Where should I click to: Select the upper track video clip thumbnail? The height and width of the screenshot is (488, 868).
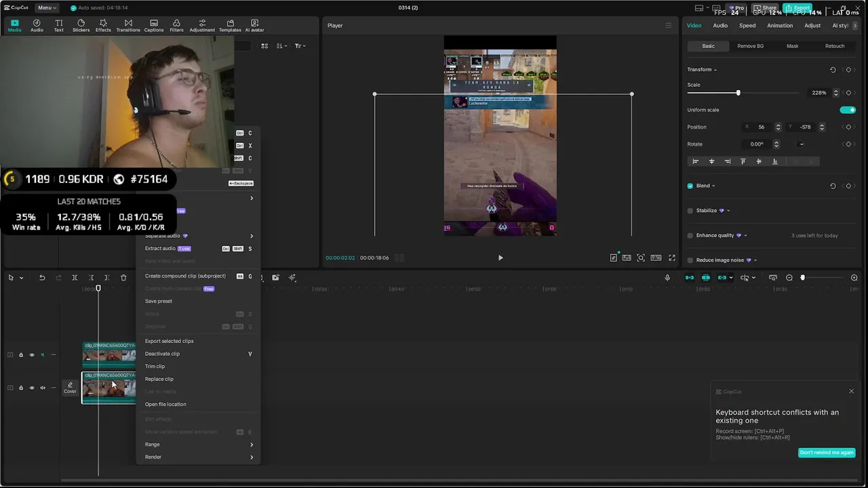pyautogui.click(x=109, y=354)
